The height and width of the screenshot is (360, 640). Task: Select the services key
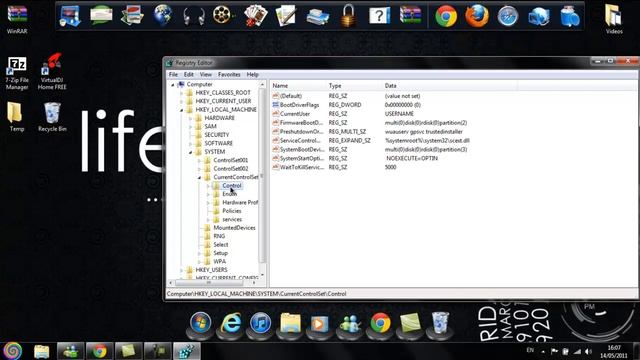pyautogui.click(x=232, y=220)
